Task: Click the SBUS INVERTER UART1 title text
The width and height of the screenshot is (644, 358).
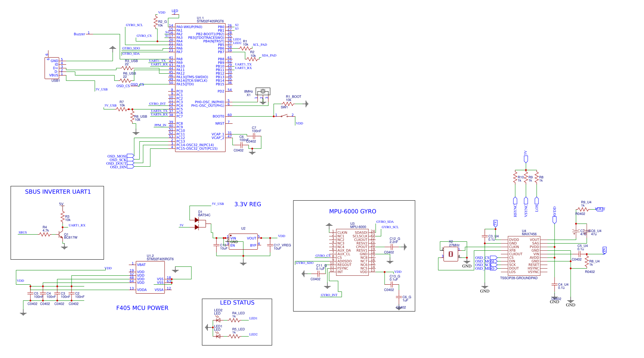Action: [58, 191]
